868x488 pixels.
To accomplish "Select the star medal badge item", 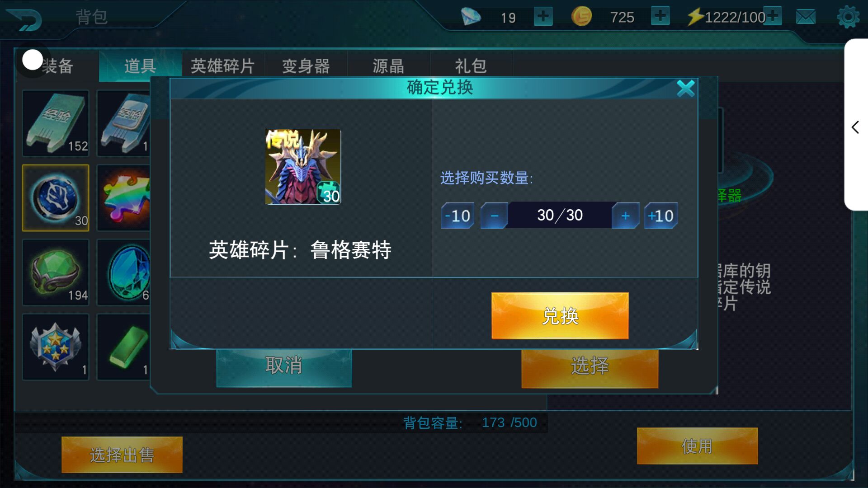I will pyautogui.click(x=56, y=347).
